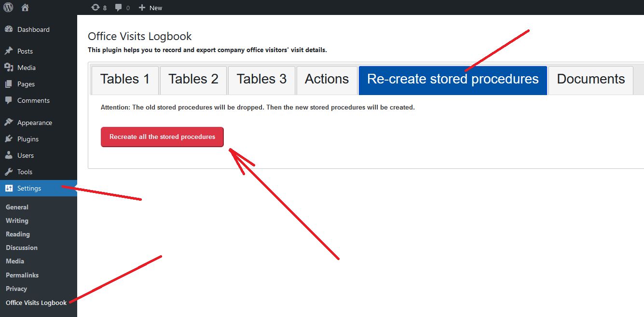The width and height of the screenshot is (644, 317).
Task: Click the Office Visits Logbook page heading
Action: pyautogui.click(x=140, y=36)
